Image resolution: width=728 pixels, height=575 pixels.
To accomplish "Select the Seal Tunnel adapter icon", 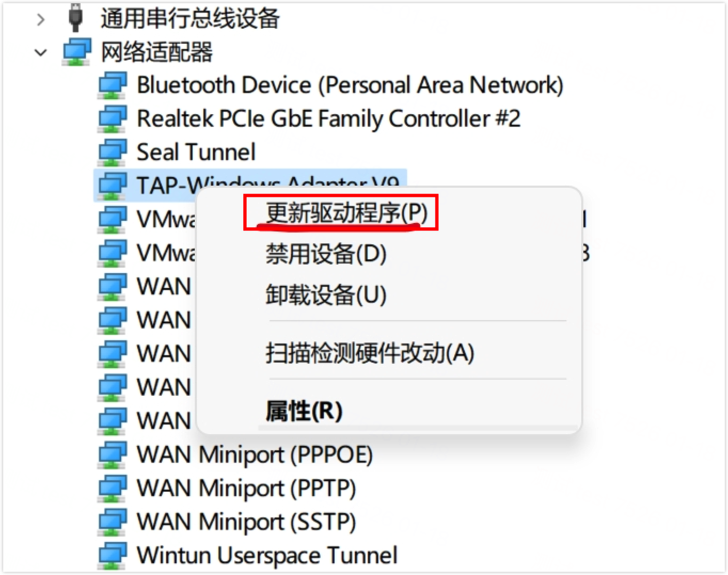I will tap(112, 153).
